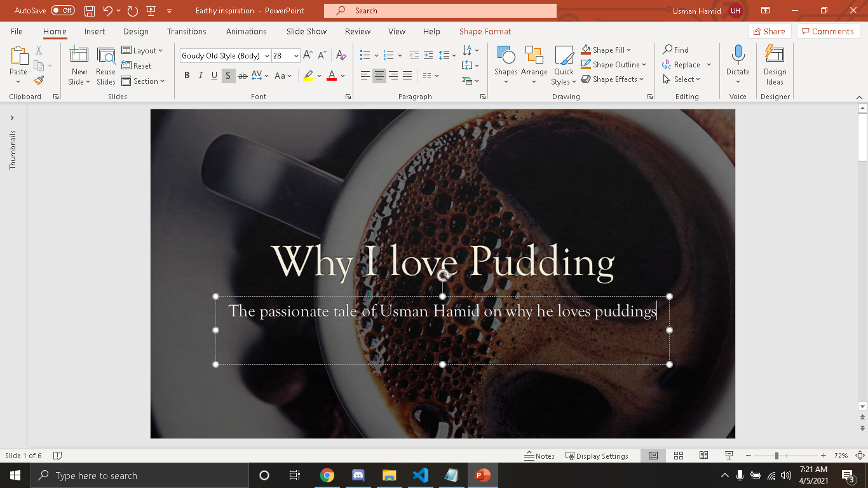Click the Share button
This screenshot has width=868, height=488.
[x=768, y=31]
